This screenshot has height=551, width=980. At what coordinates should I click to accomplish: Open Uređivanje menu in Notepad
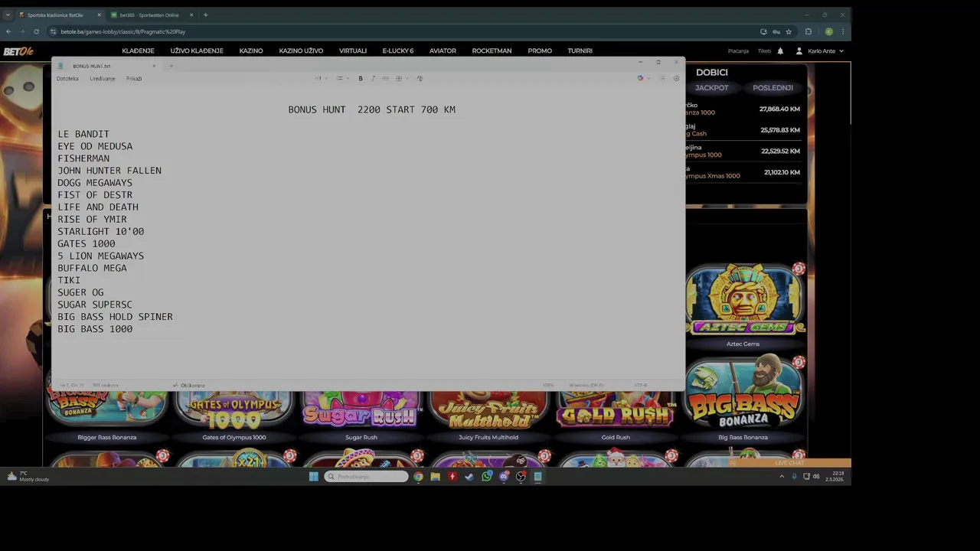point(103,78)
